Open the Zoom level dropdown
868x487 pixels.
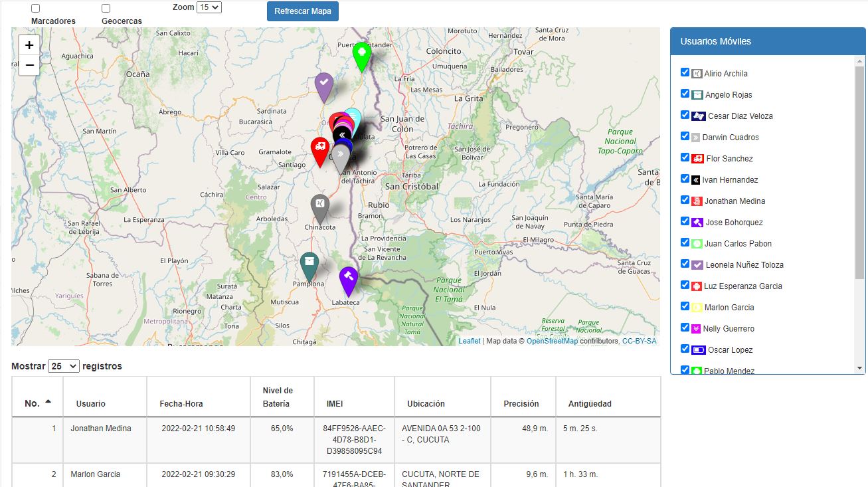tap(209, 7)
